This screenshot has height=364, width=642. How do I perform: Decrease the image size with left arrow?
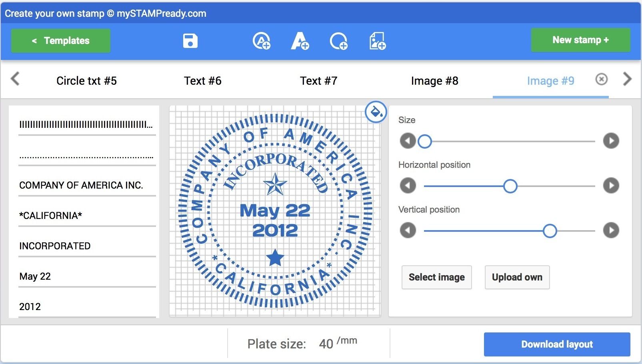(408, 141)
